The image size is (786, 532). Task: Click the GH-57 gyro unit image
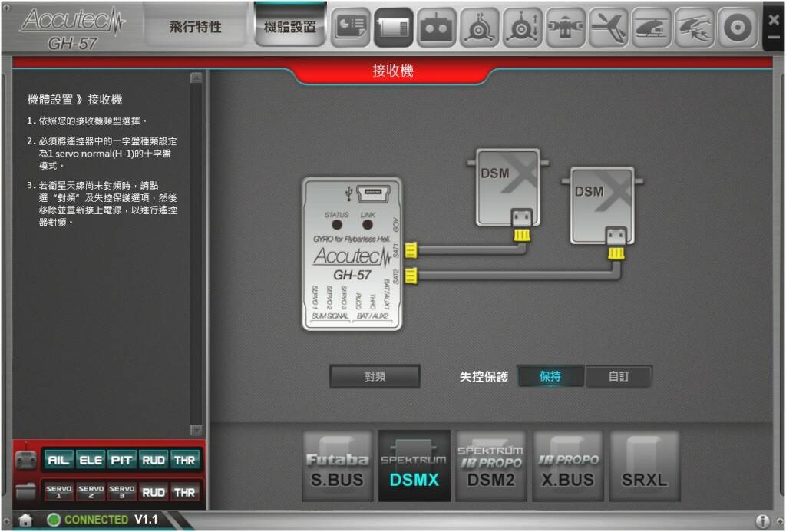coord(352,253)
